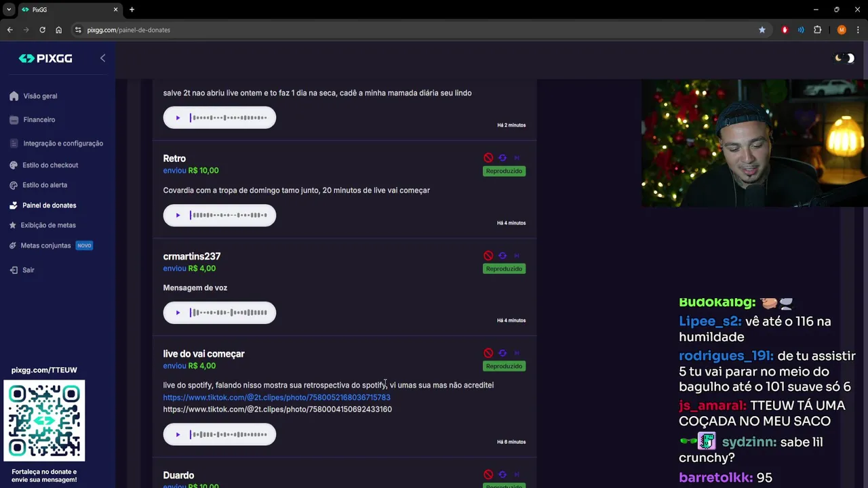Block Retro's donation with red ban icon
Viewport: 868px width, 488px height.
click(488, 158)
